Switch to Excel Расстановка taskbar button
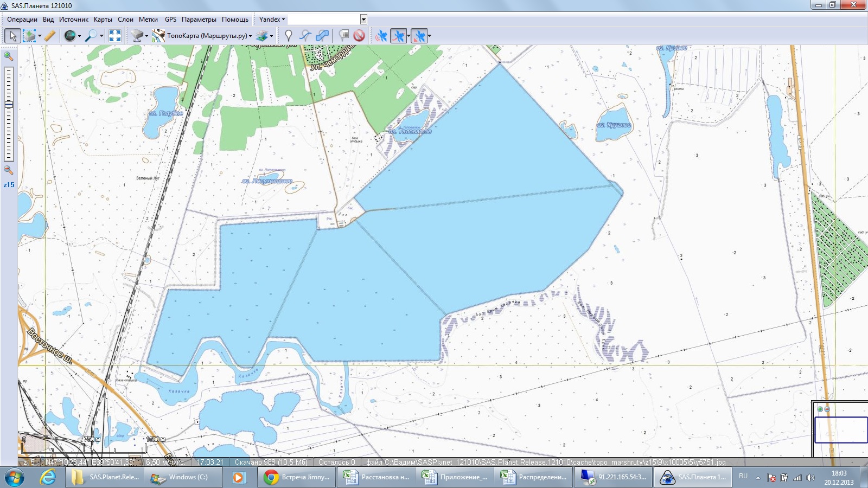This screenshot has height=488, width=868. click(x=376, y=477)
